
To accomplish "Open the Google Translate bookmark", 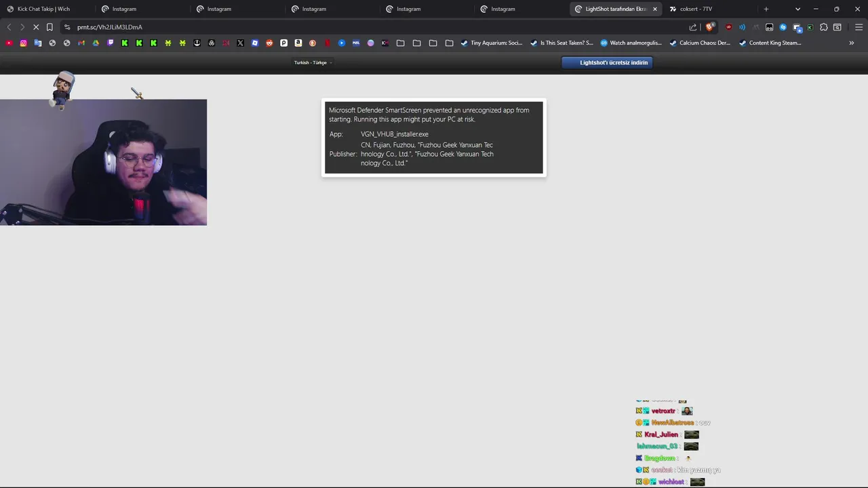I will (x=38, y=43).
